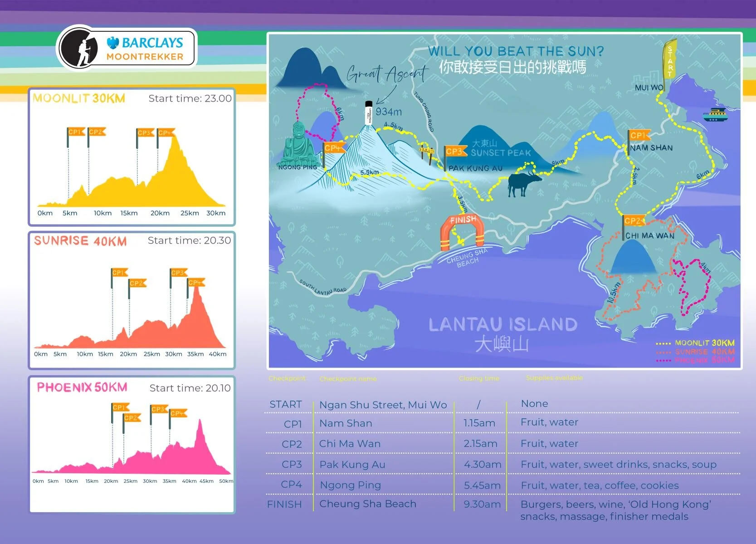Select the FINISH arch at Cheung Sha Beach

pyautogui.click(x=462, y=232)
